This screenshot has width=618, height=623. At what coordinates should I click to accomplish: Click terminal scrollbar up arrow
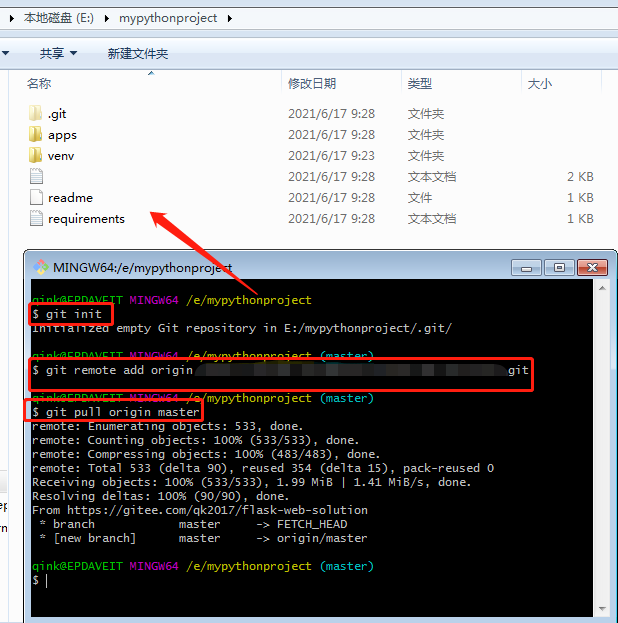[602, 288]
